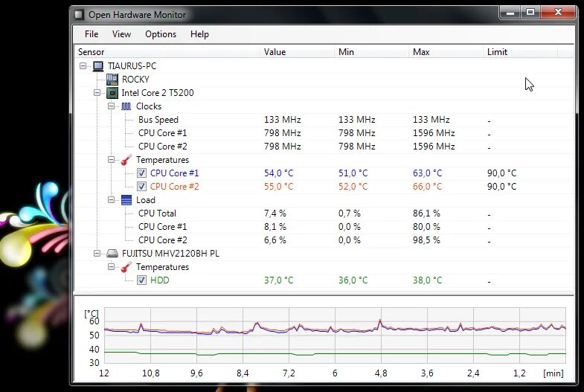The height and width of the screenshot is (392, 584).
Task: Click the Open Hardware Monitor title bar icon
Action: click(x=79, y=15)
